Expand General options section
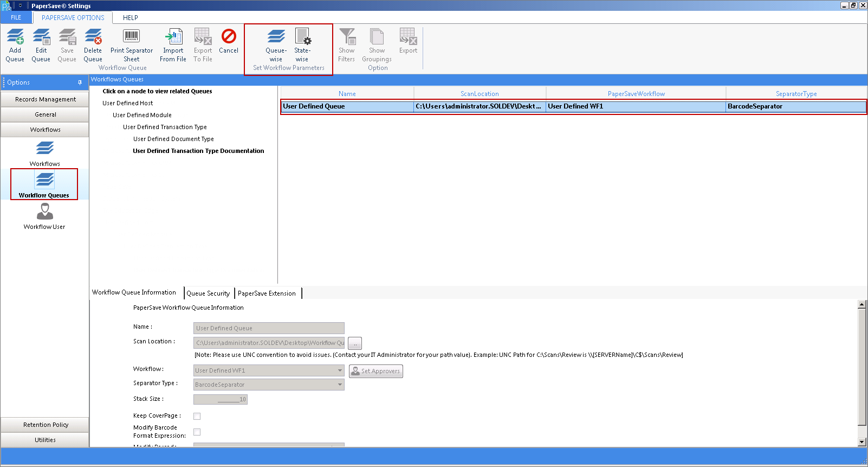Screen dimensions: 868x467 (x=45, y=114)
